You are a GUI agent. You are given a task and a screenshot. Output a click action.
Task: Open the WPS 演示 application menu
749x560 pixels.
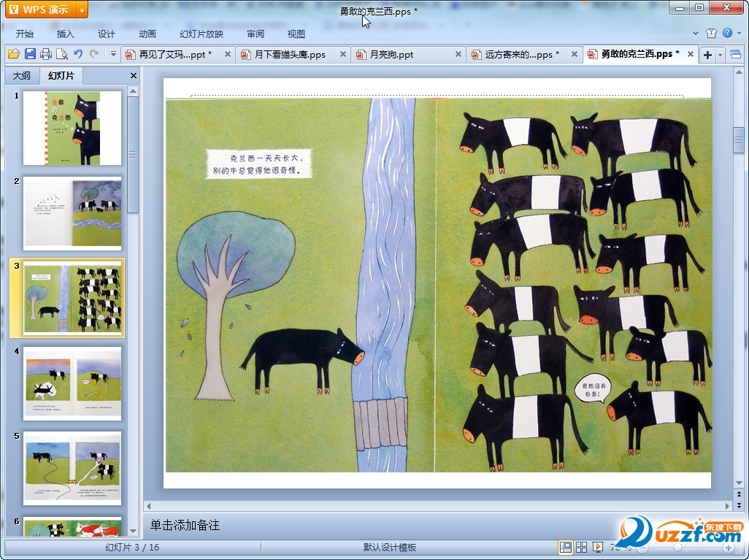(41, 9)
